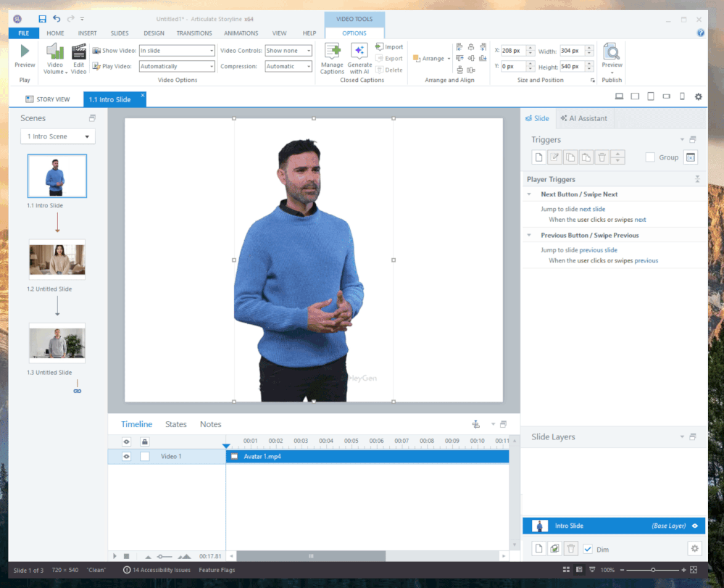
Task: Toggle Video 1 eye visibility in timeline
Action: coord(126,457)
